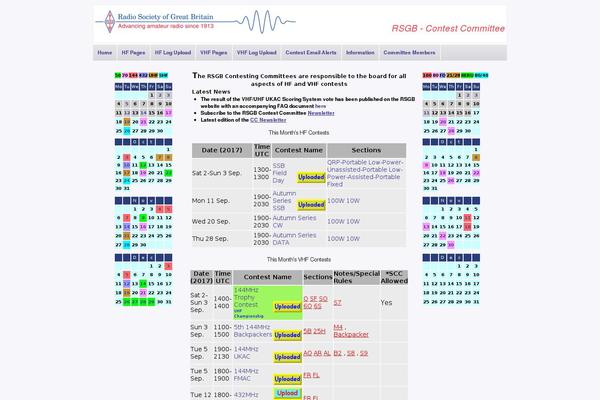Image resolution: width=600 pixels, height=400 pixels.
Task: Select September 28 in the HF calendar
Action: (x=451, y=131)
